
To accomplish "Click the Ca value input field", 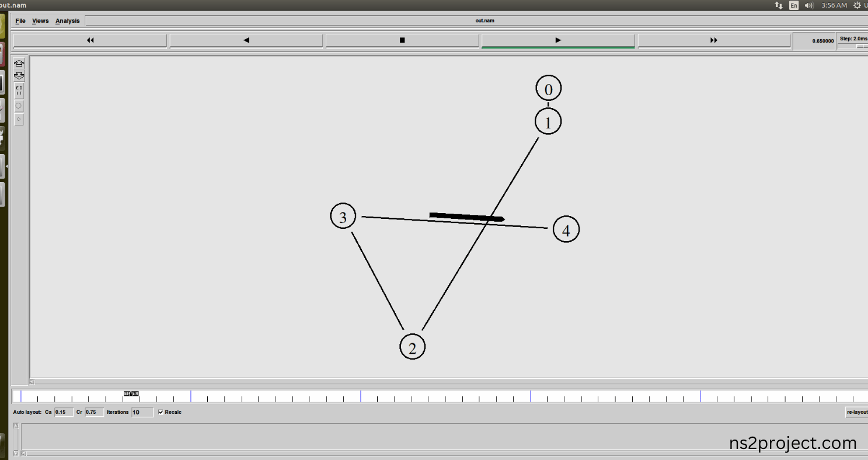I will [64, 412].
